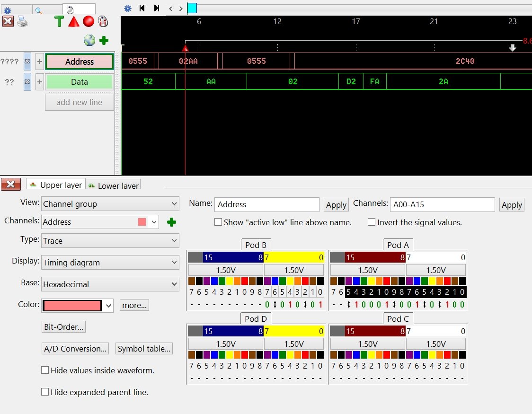Open the gear settings above the waveform

pos(127,8)
